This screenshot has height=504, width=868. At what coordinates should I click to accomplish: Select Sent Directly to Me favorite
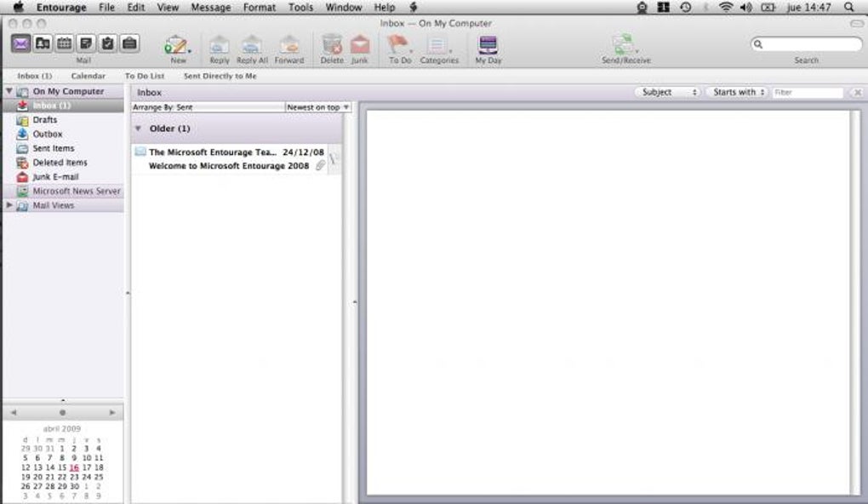(x=220, y=76)
